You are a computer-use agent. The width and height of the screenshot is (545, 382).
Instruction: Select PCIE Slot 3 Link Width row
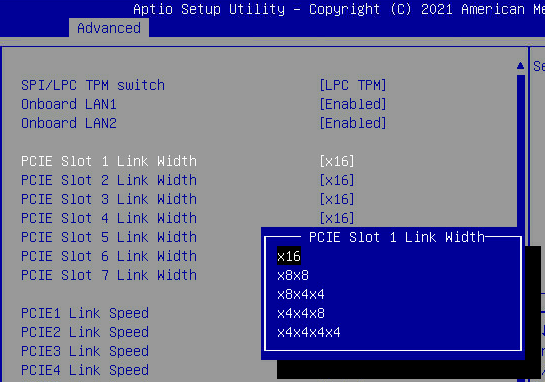pyautogui.click(x=109, y=199)
